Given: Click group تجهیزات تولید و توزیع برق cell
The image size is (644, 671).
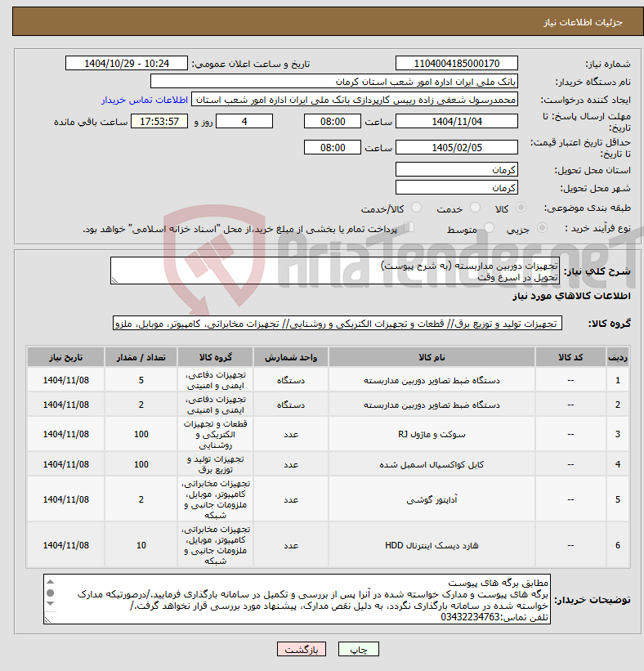Looking at the screenshot, I should (215, 464).
